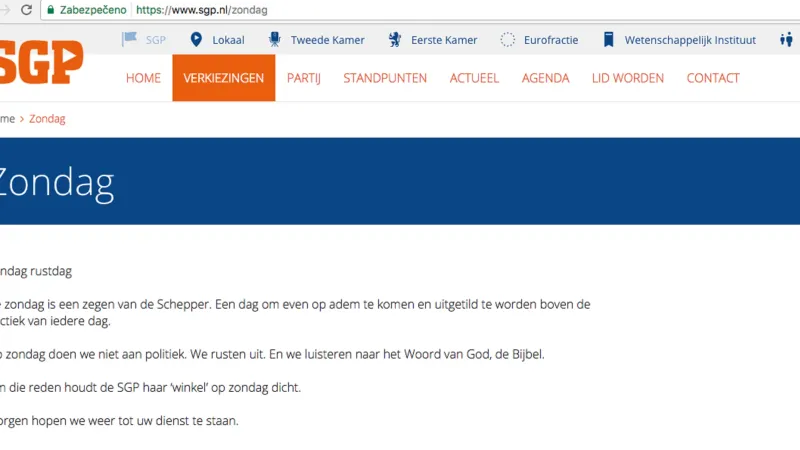Go to the Wetenschappelijk Instituut link
Screen dimensions: 800x450
click(x=690, y=40)
